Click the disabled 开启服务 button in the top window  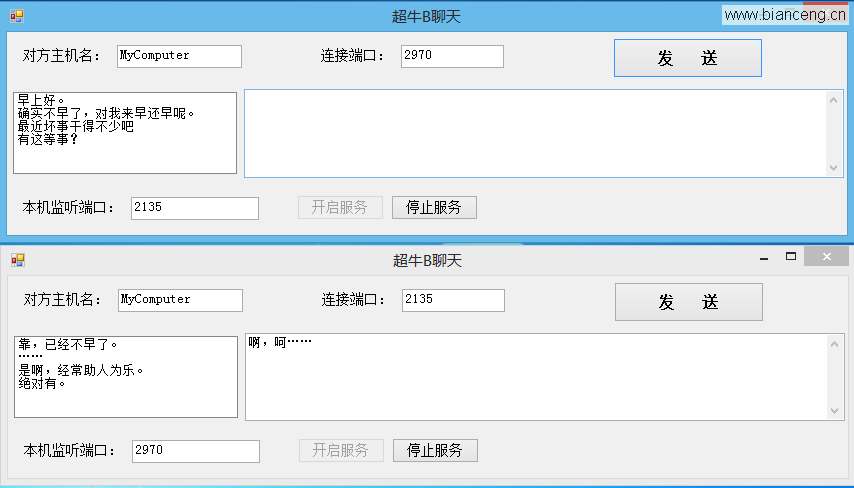pos(340,208)
